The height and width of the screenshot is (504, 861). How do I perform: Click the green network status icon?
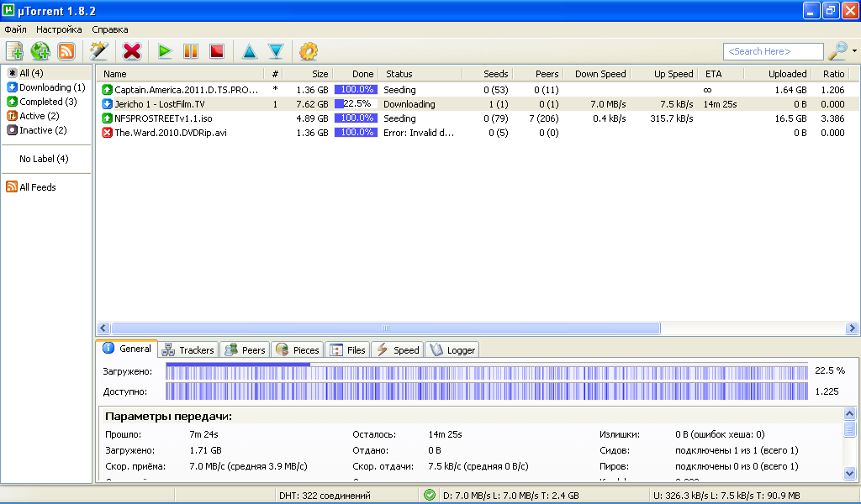pos(430,496)
